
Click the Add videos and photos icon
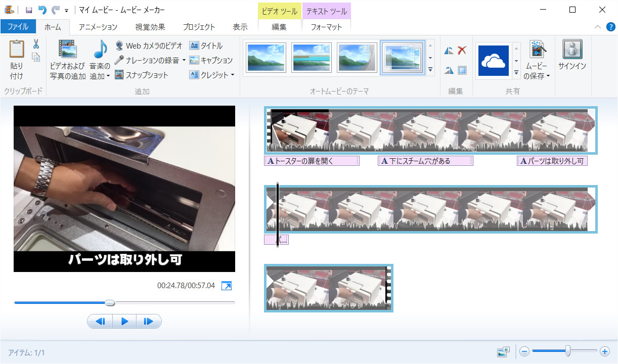click(67, 50)
